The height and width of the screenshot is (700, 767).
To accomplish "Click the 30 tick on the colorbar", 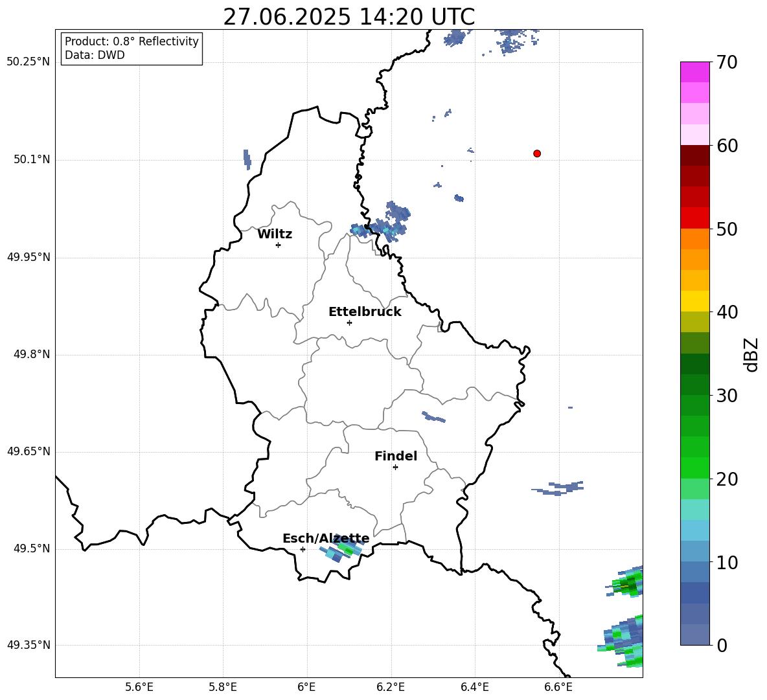I will (727, 396).
